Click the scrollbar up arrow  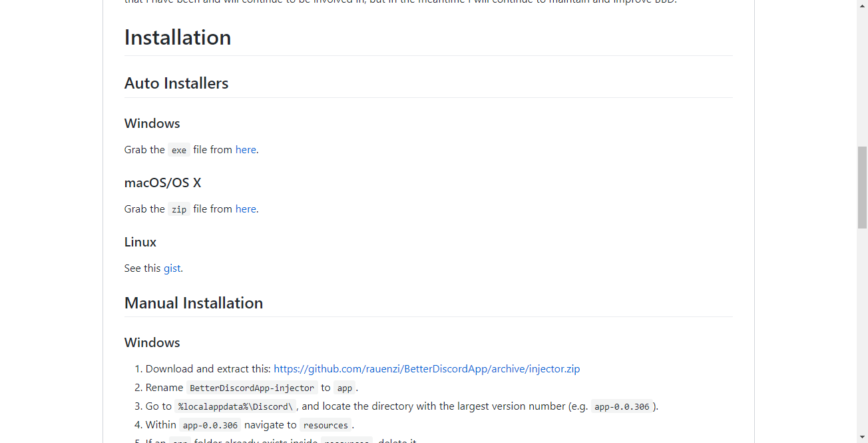[862, 5]
